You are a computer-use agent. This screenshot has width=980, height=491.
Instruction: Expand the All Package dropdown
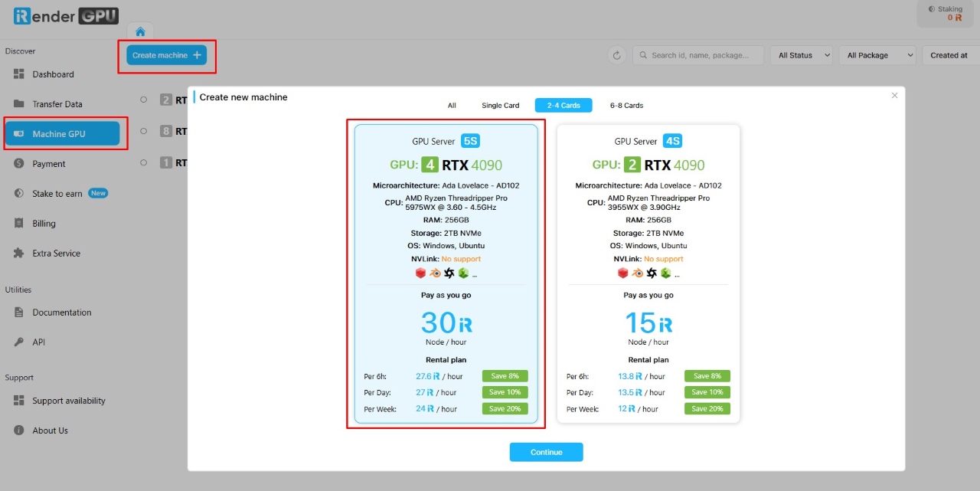pyautogui.click(x=877, y=55)
